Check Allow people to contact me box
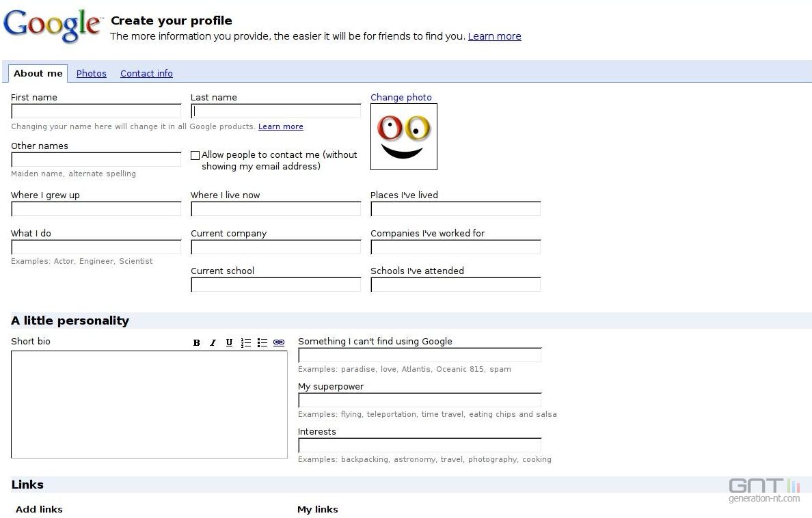Viewport: 812px width, 518px height. tap(195, 155)
